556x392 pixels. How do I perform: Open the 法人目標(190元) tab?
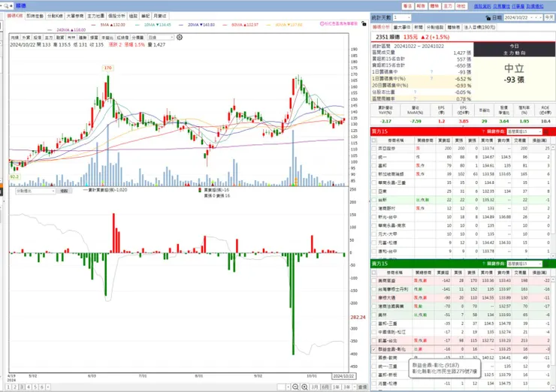(479, 27)
